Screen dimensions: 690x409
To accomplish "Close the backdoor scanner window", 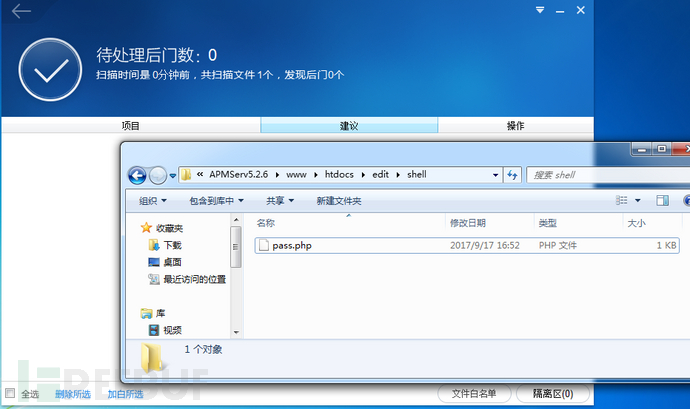I will [x=581, y=10].
